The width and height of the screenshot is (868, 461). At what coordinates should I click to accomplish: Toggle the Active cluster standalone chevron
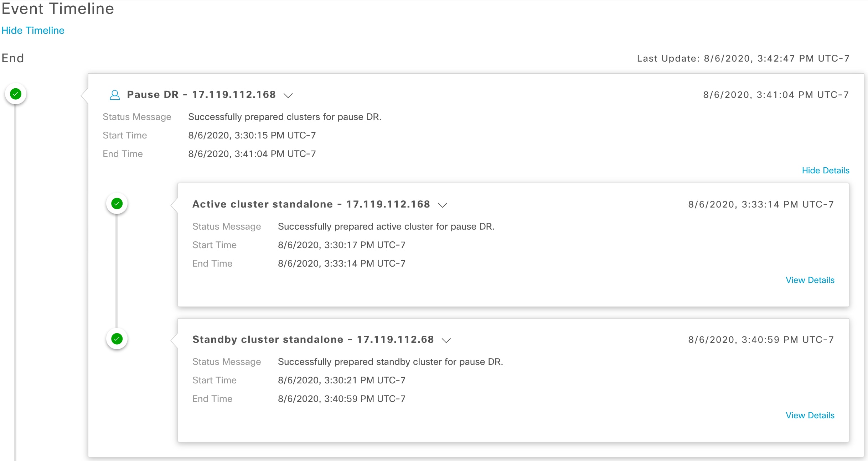(443, 205)
